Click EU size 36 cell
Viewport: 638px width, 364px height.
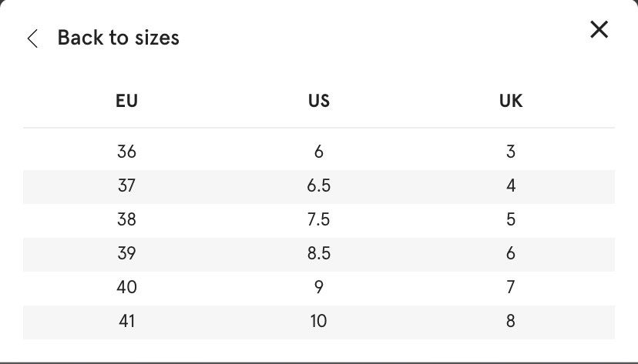(x=126, y=152)
